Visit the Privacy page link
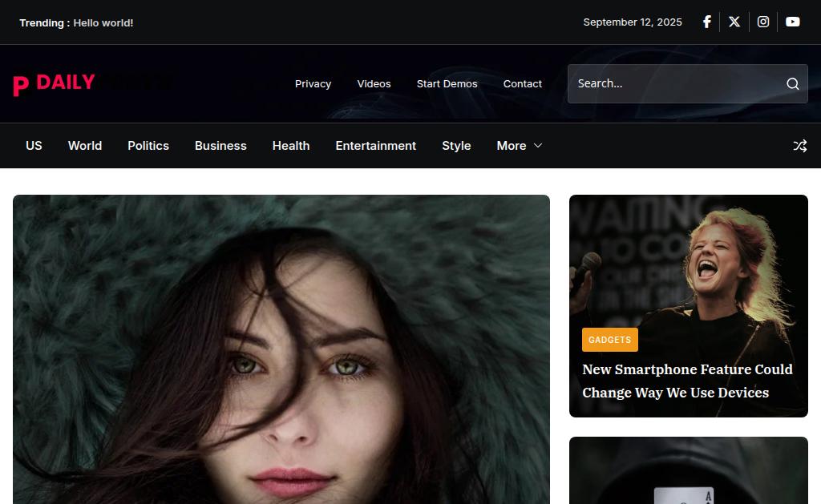This screenshot has width=821, height=504. pyautogui.click(x=313, y=84)
